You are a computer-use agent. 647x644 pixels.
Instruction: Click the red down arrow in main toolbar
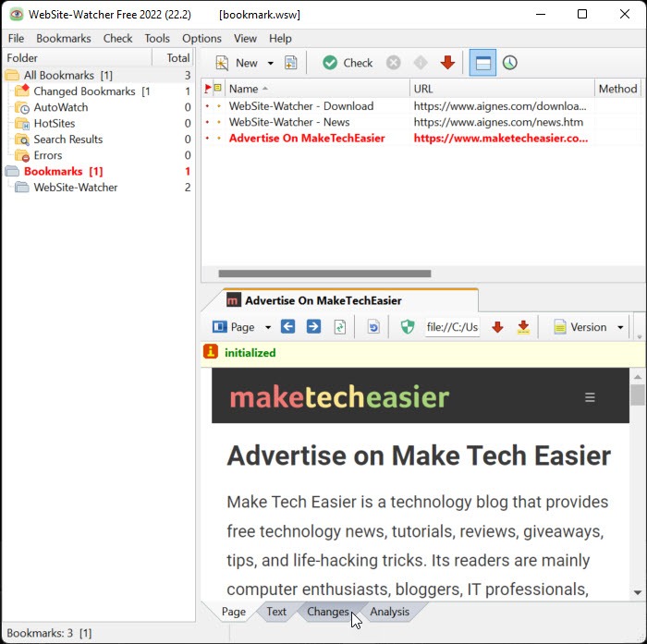447,63
